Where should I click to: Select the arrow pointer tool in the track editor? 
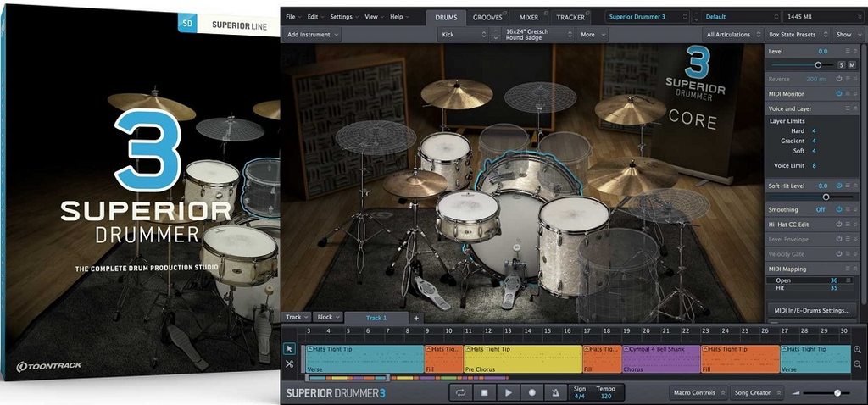[x=290, y=348]
